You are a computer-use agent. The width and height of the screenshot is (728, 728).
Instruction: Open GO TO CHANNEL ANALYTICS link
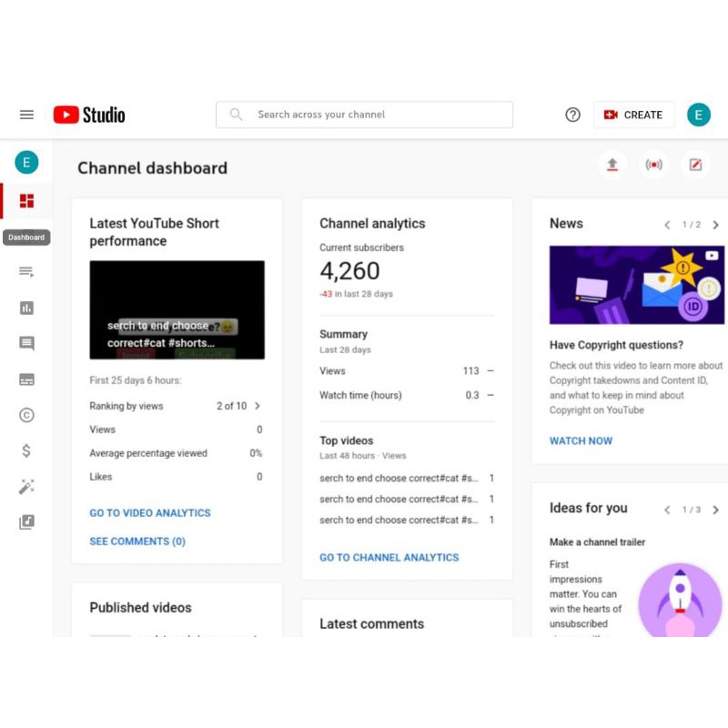coord(389,557)
